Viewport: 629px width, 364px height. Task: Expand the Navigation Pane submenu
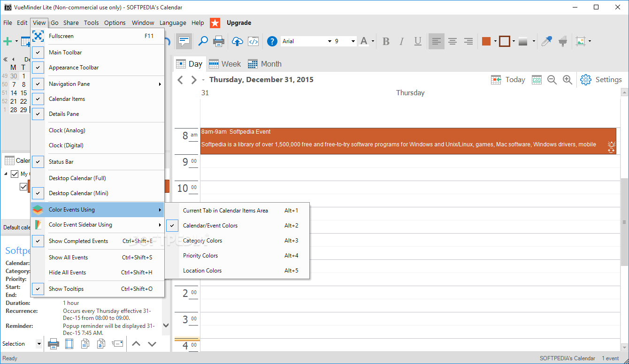click(x=98, y=84)
